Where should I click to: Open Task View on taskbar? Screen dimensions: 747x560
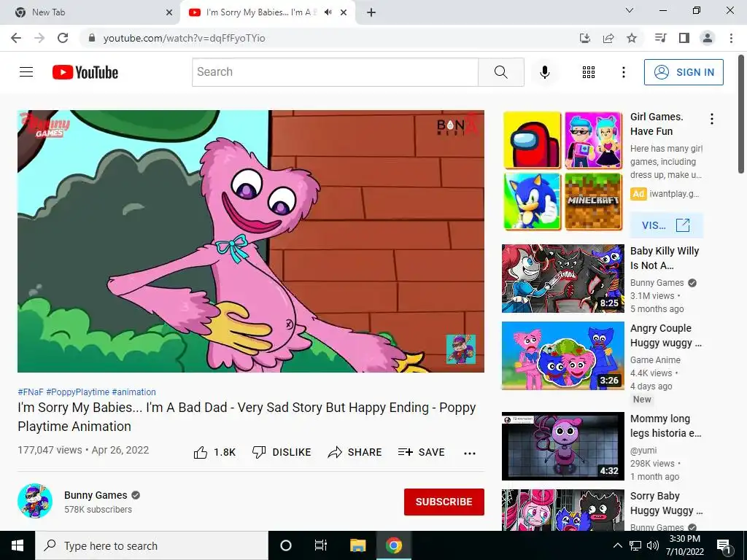tap(321, 545)
